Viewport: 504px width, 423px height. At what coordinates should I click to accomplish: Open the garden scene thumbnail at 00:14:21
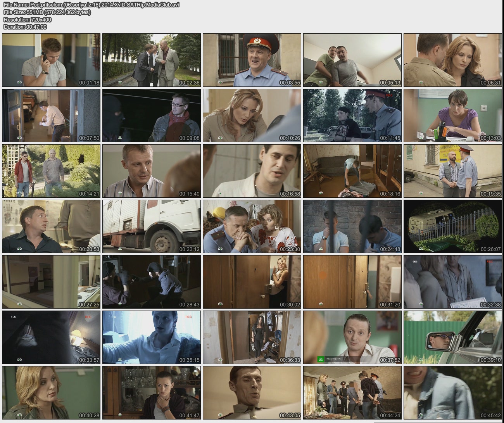[x=51, y=171]
